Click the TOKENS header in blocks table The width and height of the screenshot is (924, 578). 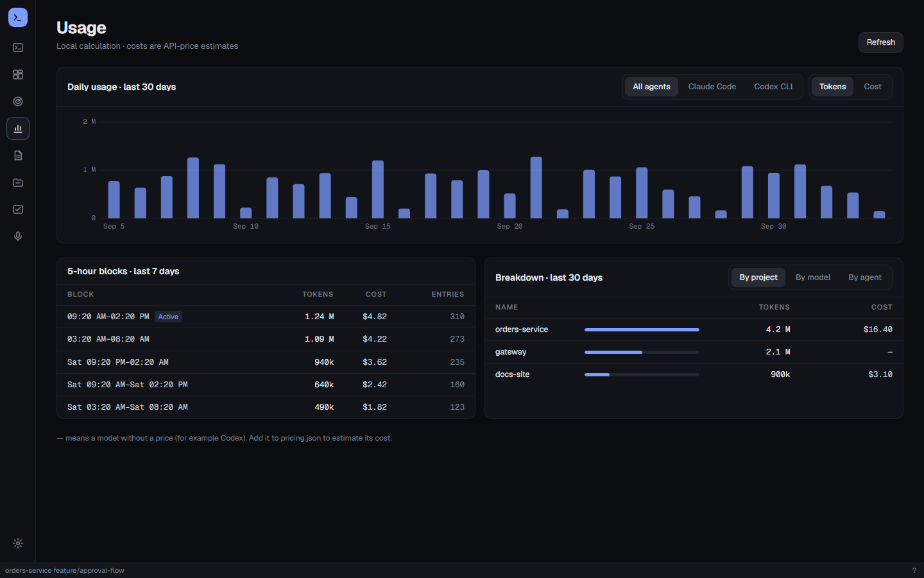coord(318,294)
